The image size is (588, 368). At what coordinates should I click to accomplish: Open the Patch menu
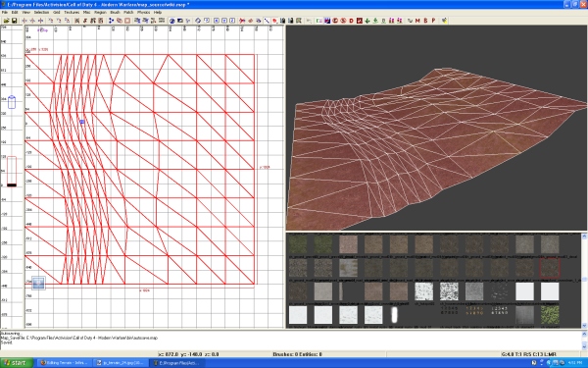coord(128,13)
